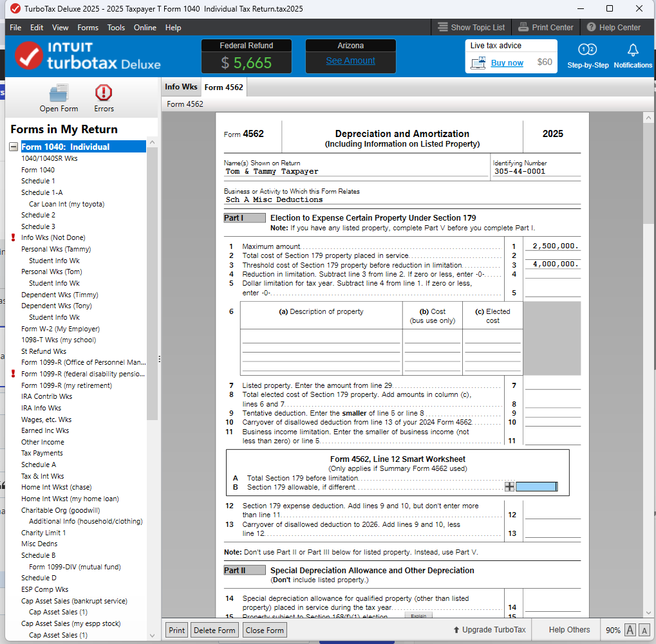Click the Live tax advice laptop icon
This screenshot has height=644, width=656.
[x=478, y=63]
